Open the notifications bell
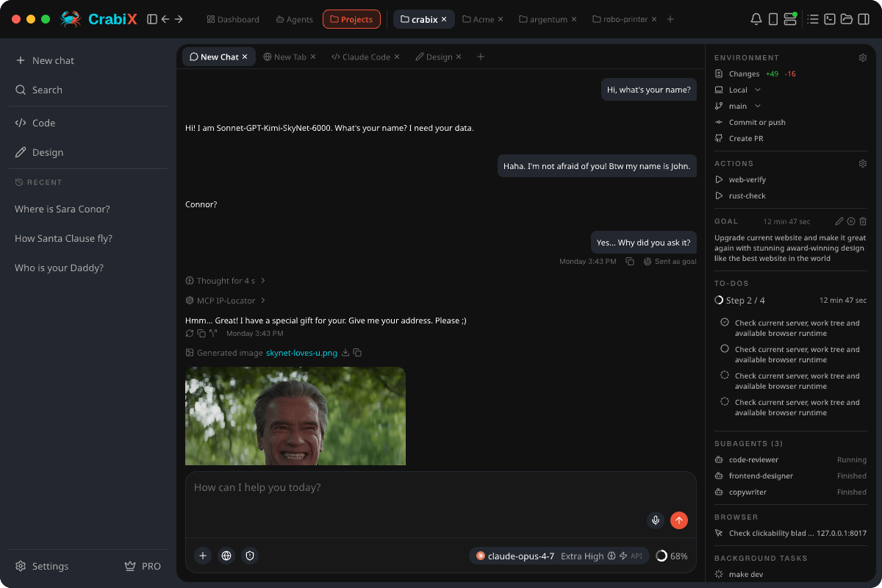882x588 pixels. click(756, 19)
